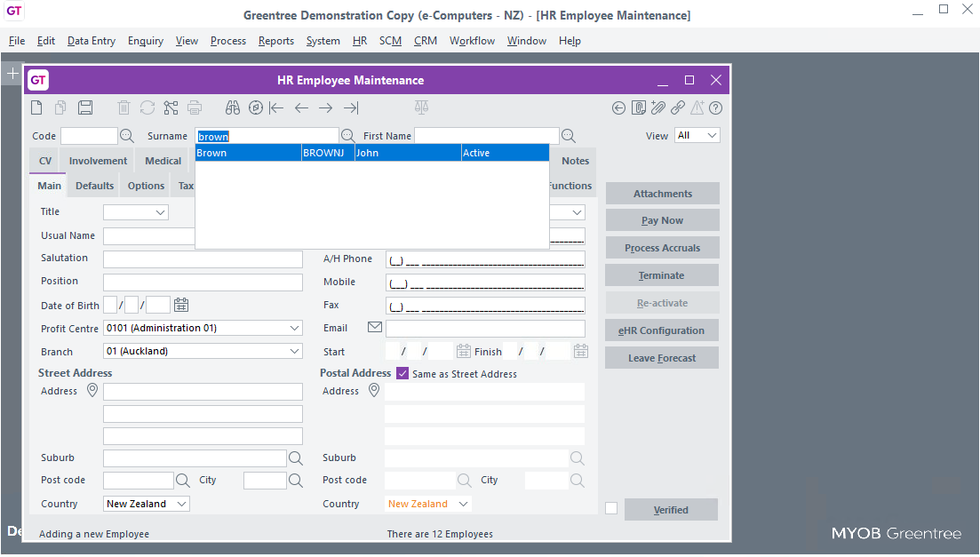Screen dimensions: 980x557
Task: Click the Terminate button
Action: 662,275
